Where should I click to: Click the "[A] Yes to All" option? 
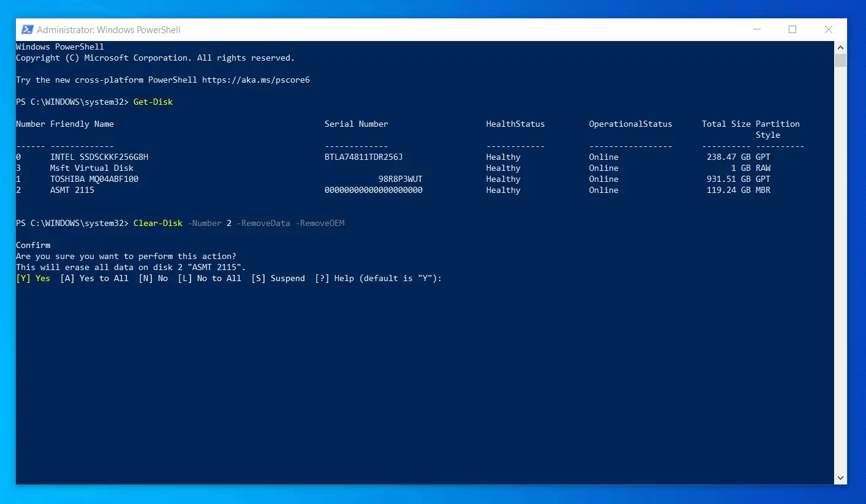[x=94, y=278]
